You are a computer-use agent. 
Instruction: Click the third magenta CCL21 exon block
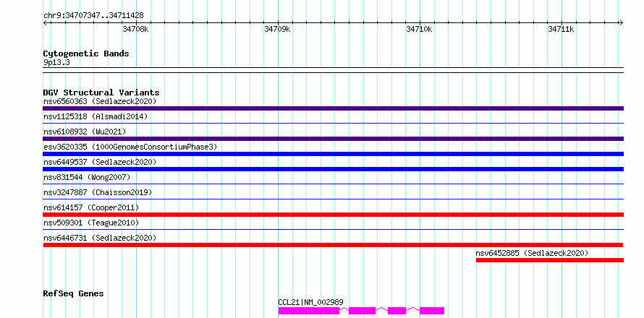click(397, 311)
